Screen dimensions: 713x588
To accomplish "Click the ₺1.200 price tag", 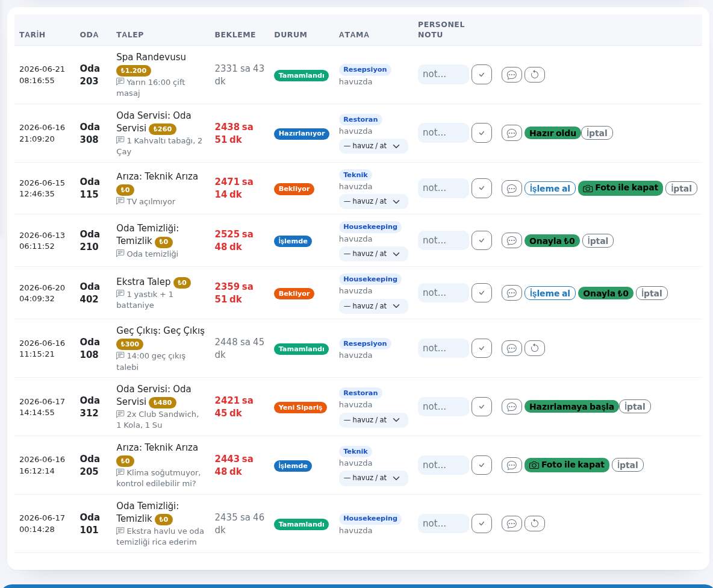I will point(134,70).
